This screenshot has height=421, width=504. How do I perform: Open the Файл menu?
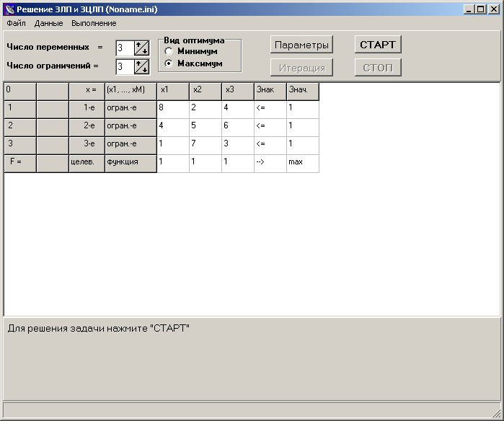pos(16,24)
